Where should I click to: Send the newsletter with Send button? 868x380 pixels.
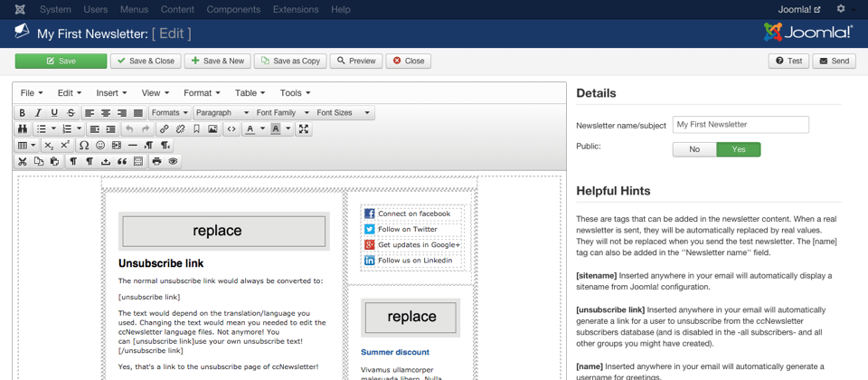(x=835, y=61)
